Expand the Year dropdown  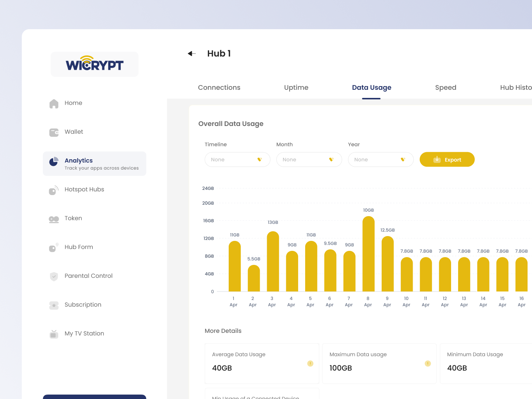pyautogui.click(x=381, y=160)
